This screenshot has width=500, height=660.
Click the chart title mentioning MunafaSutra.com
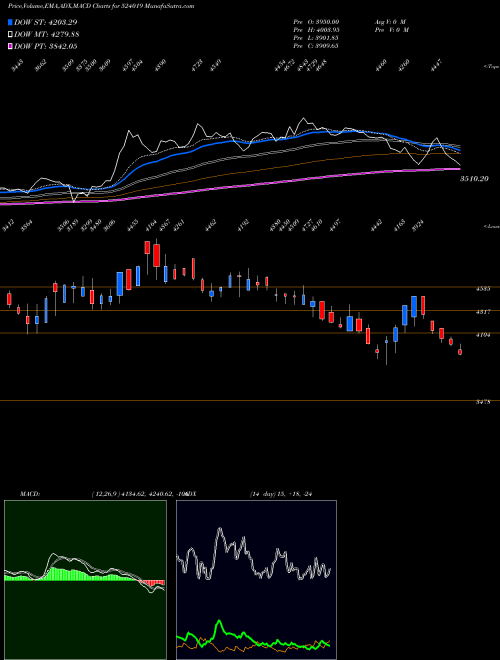[x=101, y=6]
